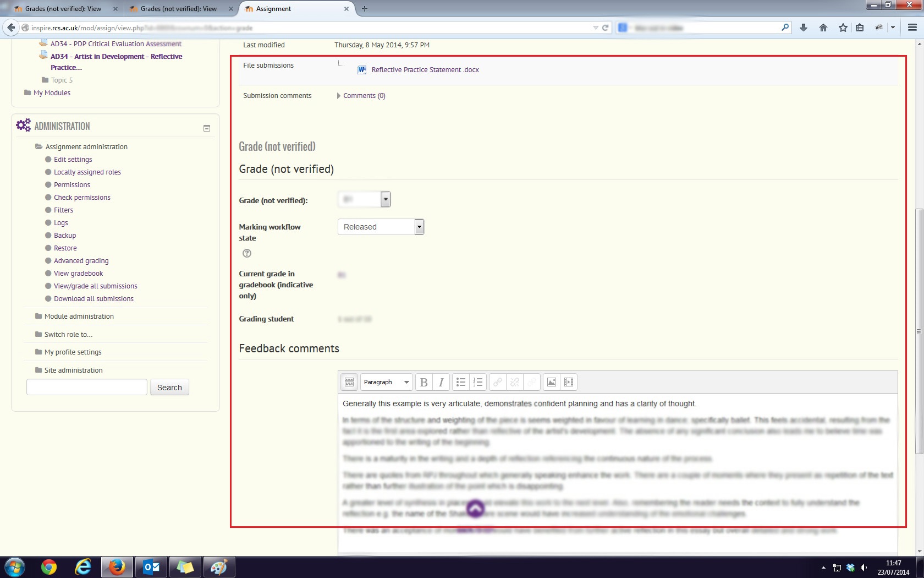Click the insert link icon
This screenshot has height=578, width=924.
[498, 382]
